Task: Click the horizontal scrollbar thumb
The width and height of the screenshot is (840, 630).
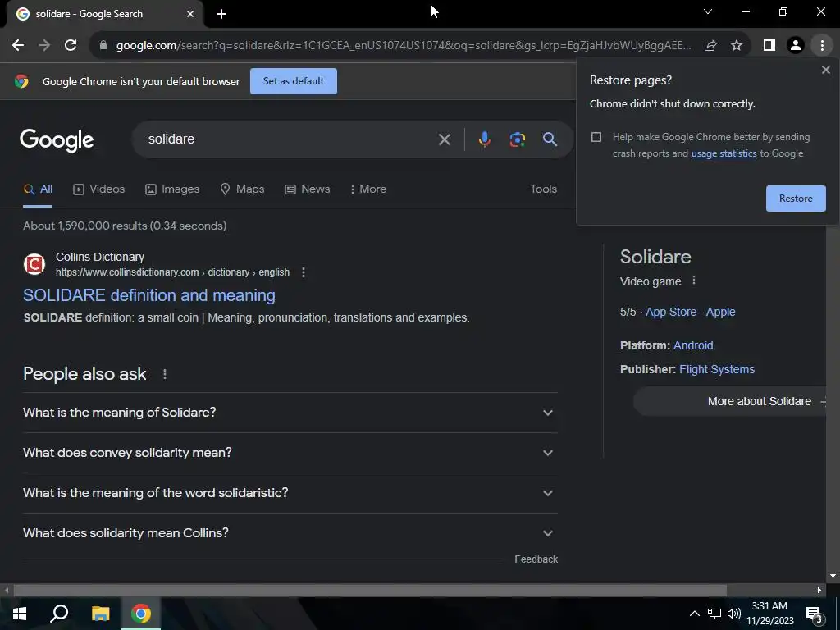Action: 370,591
